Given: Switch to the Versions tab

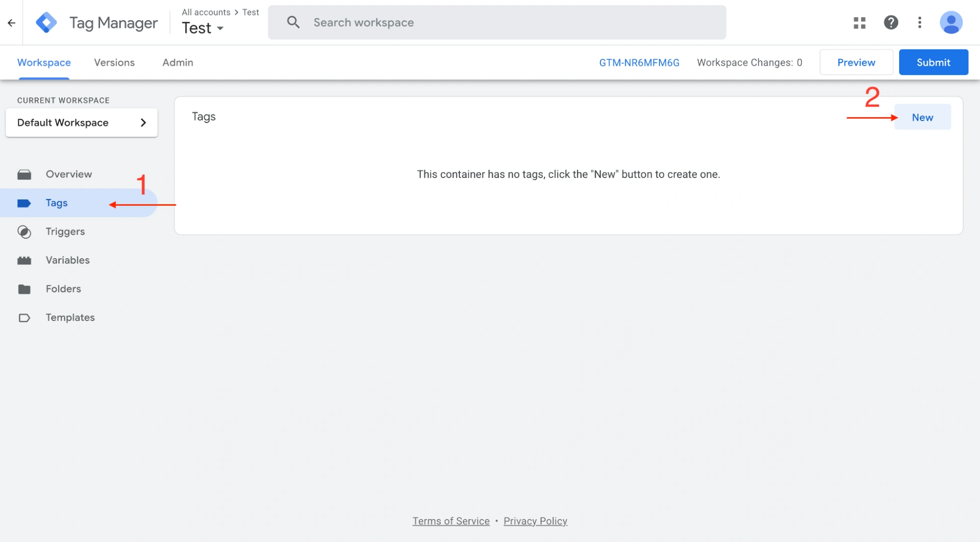Looking at the screenshot, I should tap(114, 63).
